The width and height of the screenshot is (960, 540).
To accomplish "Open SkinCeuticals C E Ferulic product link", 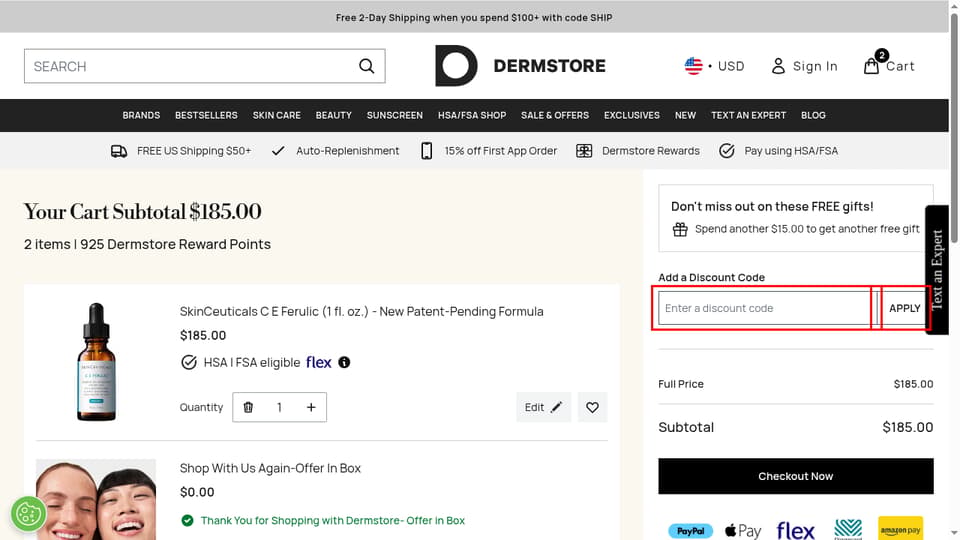I will (361, 312).
